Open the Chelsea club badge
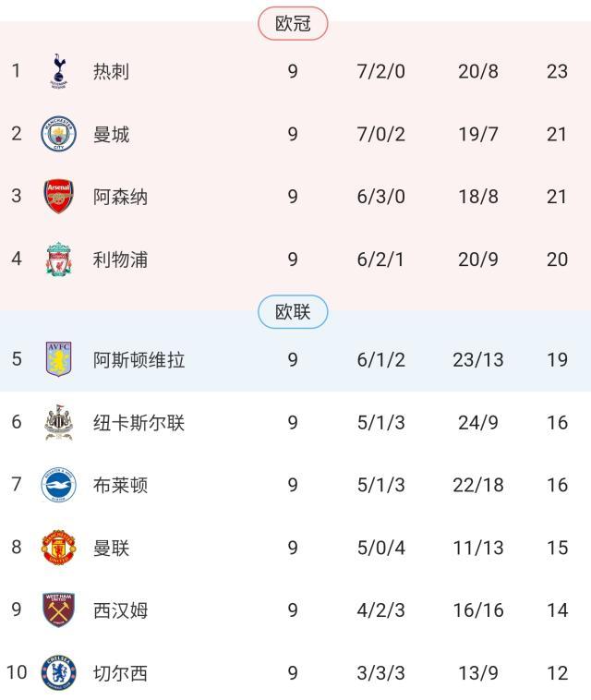 tap(59, 673)
